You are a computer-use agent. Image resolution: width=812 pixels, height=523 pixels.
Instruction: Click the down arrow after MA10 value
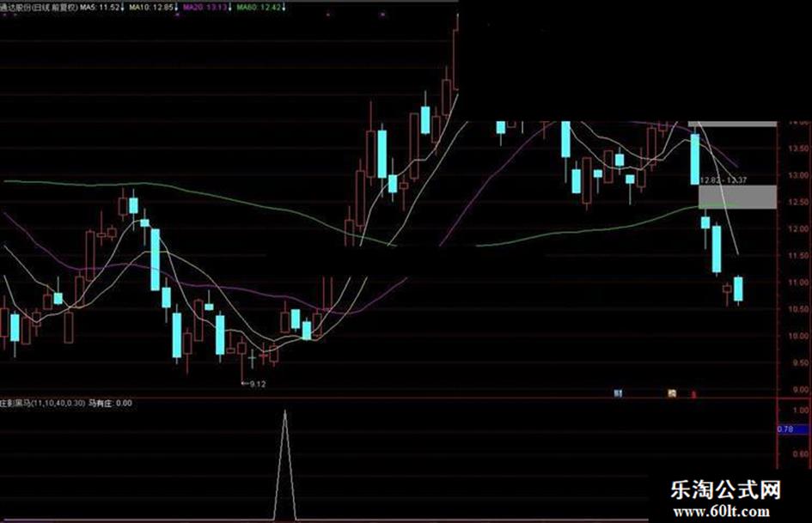(177, 7)
